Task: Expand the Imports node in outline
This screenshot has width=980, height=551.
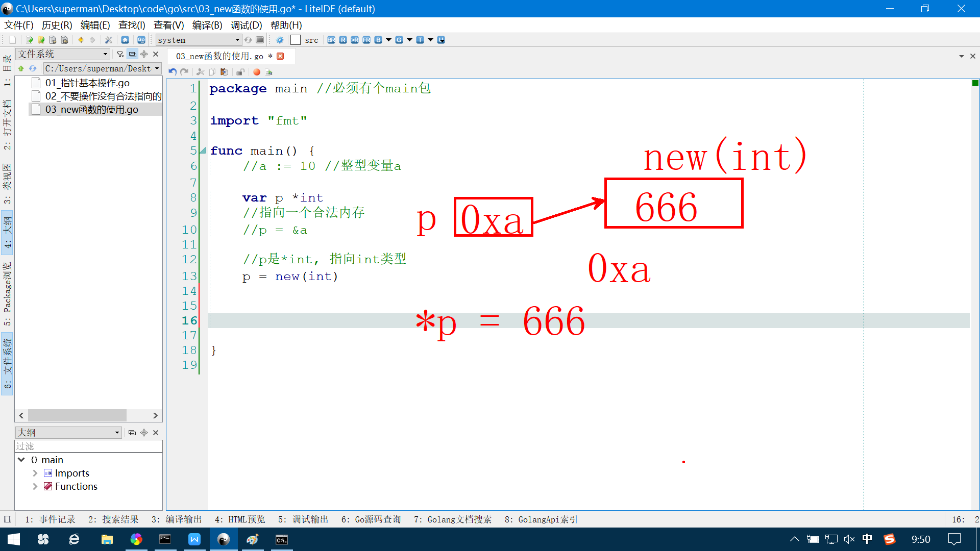Action: coord(35,473)
